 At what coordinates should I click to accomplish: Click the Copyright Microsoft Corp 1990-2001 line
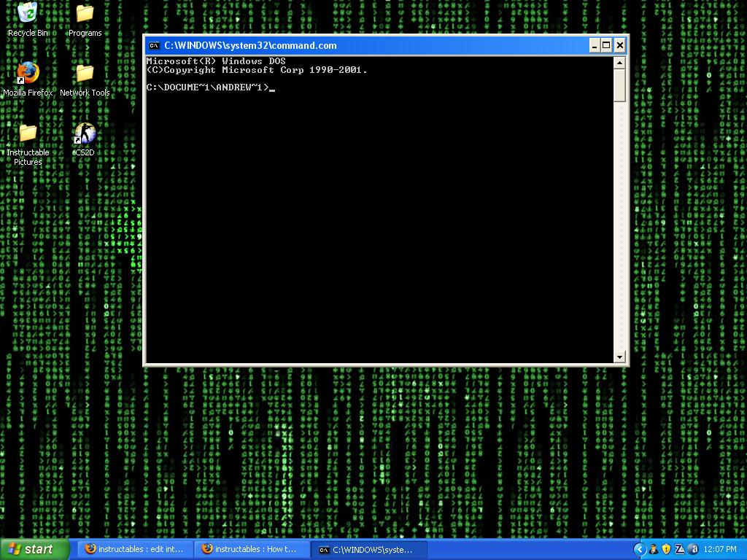pyautogui.click(x=257, y=70)
